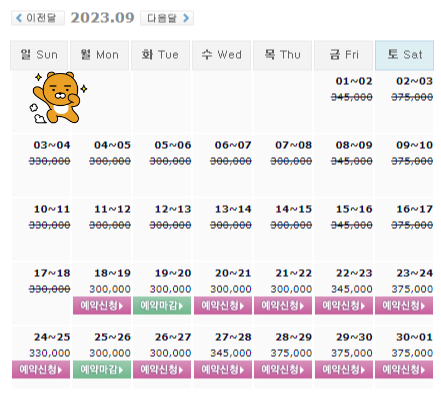The height and width of the screenshot is (393, 441).
Task: Select the 일 Sun column header
Action: [x=39, y=55]
